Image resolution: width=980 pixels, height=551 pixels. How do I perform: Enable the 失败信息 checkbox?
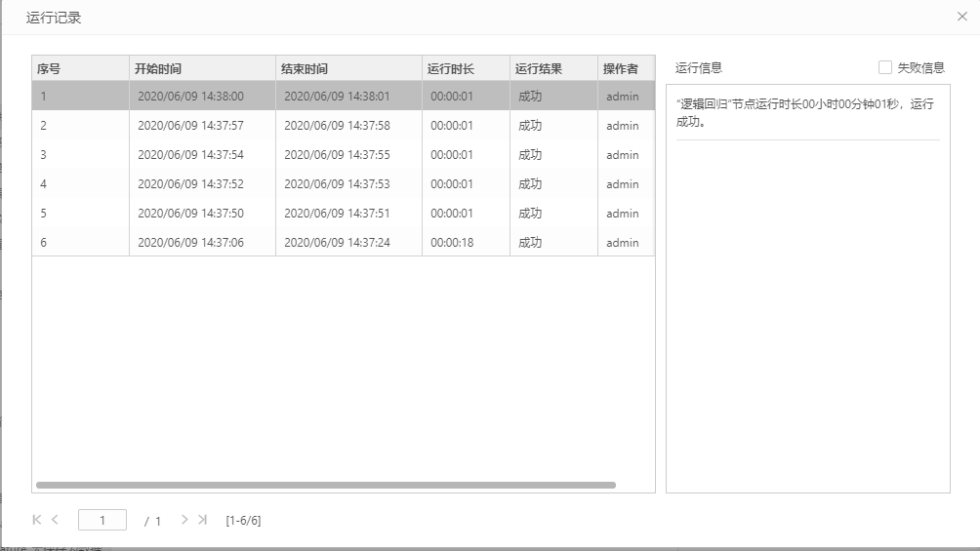click(x=885, y=67)
